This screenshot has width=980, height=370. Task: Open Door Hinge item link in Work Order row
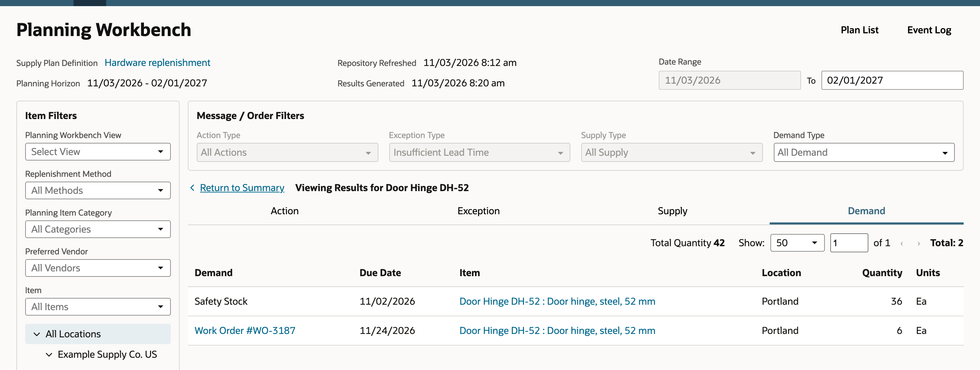click(557, 331)
